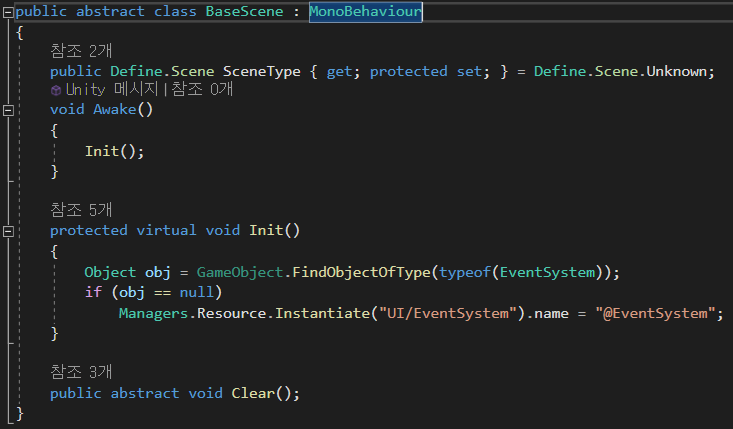Collapse the Init method outline toggle
The width and height of the screenshot is (733, 429).
[x=8, y=231]
